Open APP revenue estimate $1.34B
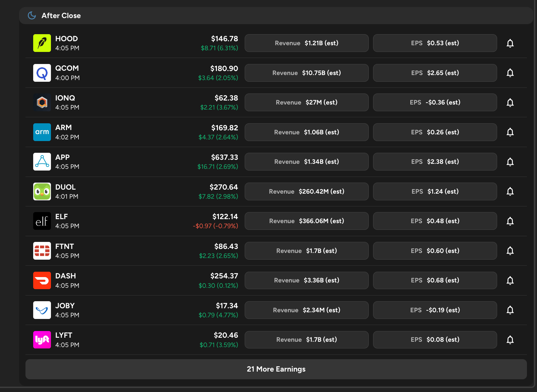 [x=307, y=162]
